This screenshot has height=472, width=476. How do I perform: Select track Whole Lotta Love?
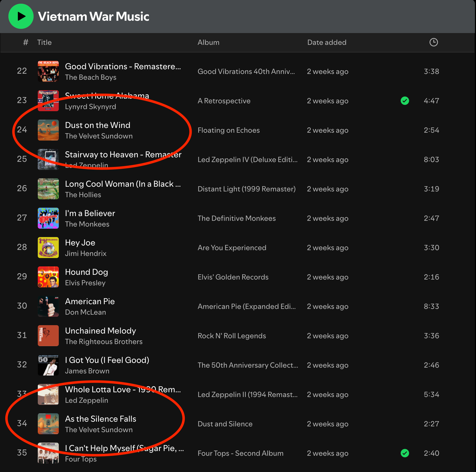click(x=123, y=390)
